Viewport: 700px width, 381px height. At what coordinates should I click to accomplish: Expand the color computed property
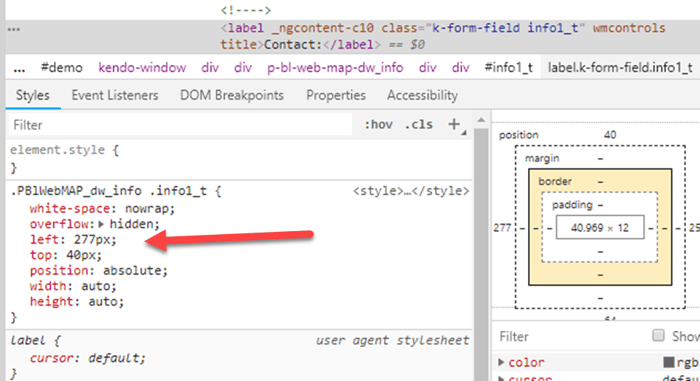(x=501, y=362)
